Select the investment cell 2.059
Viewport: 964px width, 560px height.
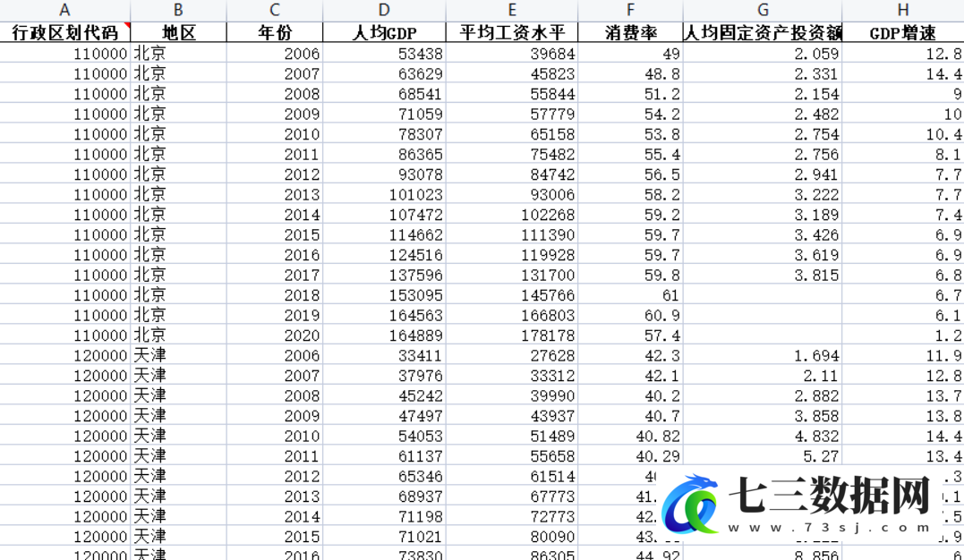[x=763, y=54]
